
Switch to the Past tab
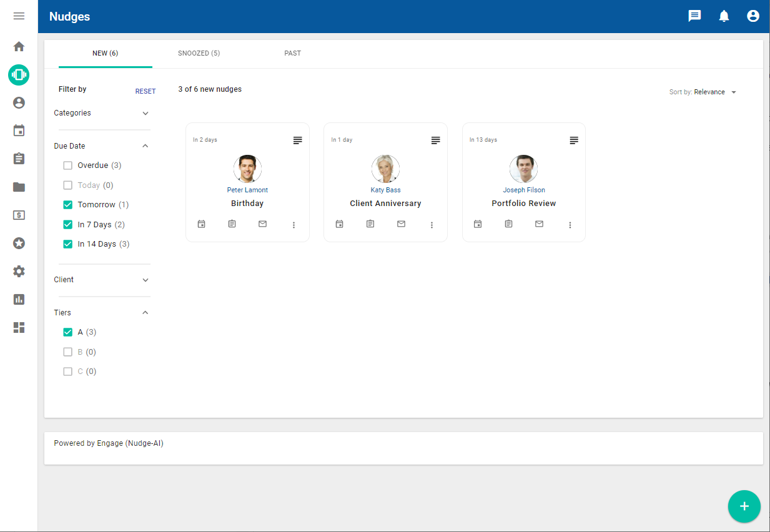pos(292,54)
